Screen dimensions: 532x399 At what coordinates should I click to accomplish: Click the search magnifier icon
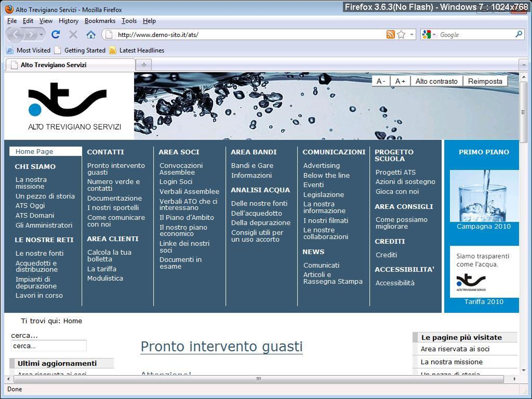pos(519,34)
